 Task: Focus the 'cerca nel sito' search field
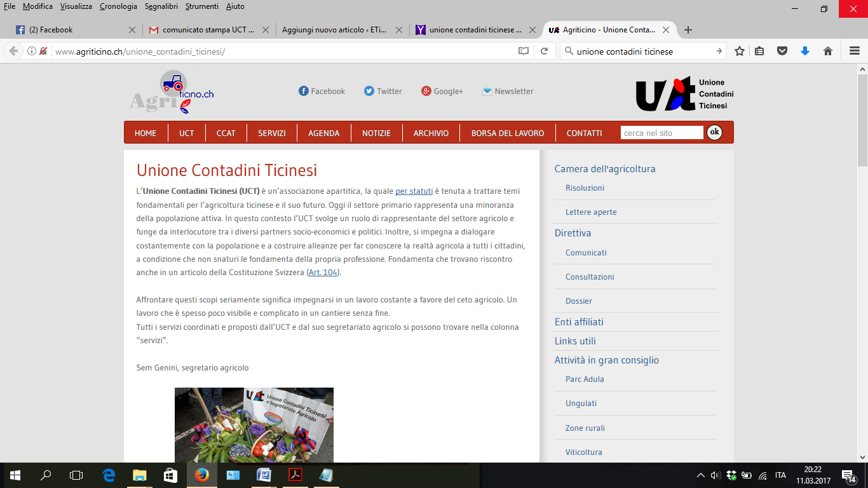(662, 133)
